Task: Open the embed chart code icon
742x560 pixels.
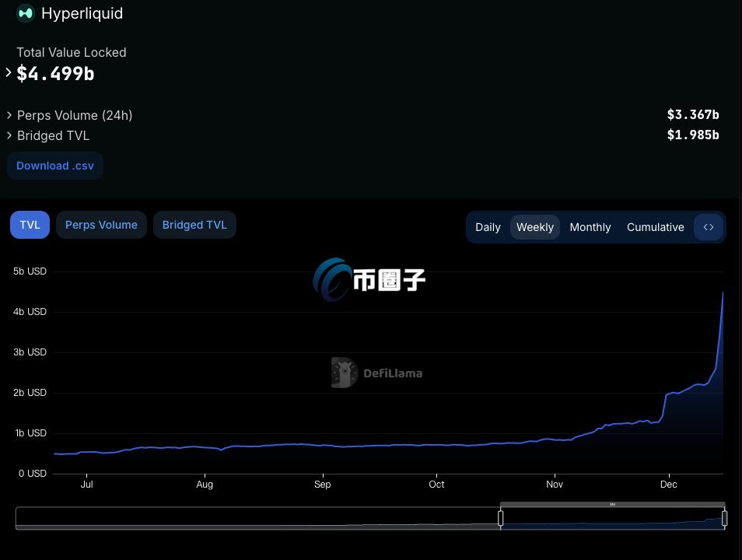Action: pyautogui.click(x=709, y=227)
